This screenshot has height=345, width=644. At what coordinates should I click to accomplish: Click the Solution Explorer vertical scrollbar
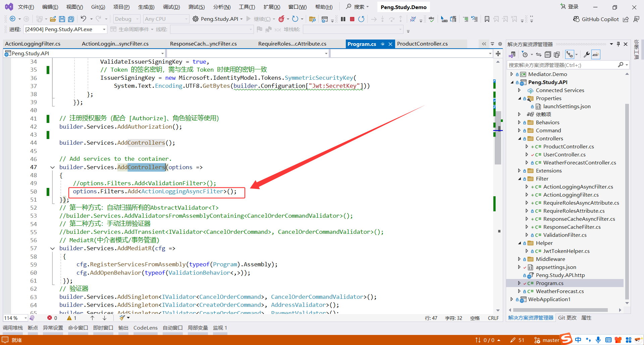coord(627,202)
